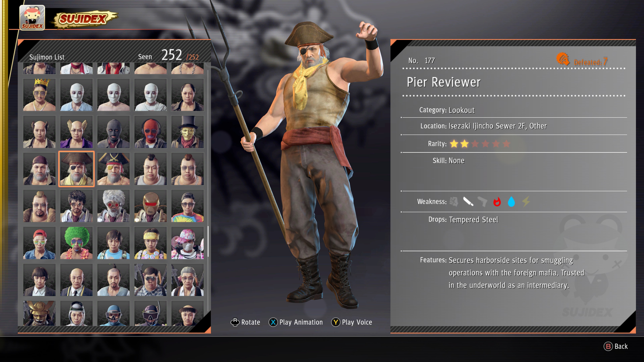Select the samurai helmet Sujimon portrait
This screenshot has height=362, width=644.
(39, 313)
